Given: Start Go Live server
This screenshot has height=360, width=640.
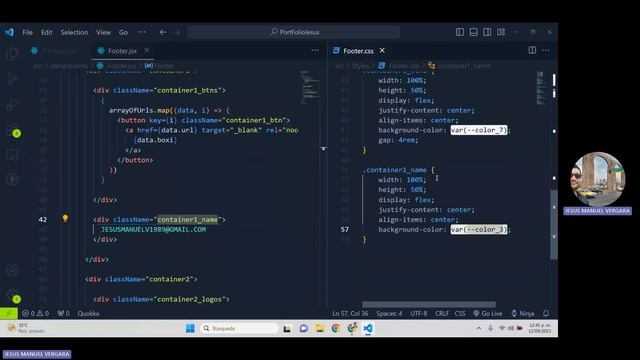Looking at the screenshot, I should tap(488, 313).
